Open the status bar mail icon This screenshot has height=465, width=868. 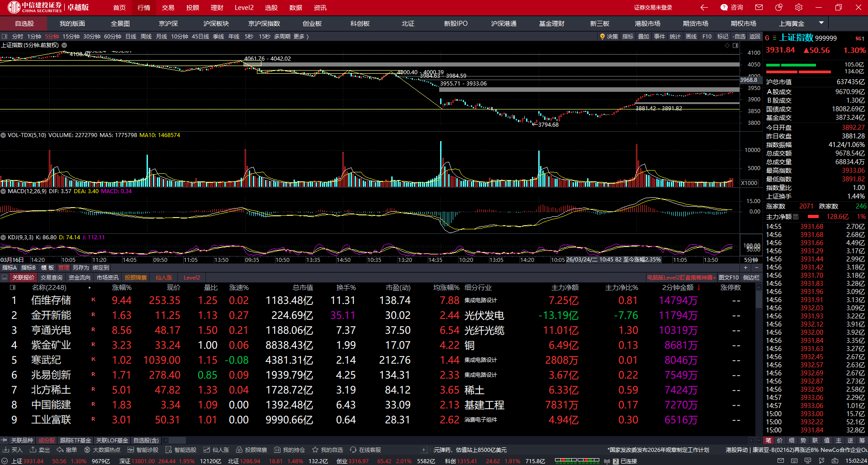pyautogui.click(x=780, y=460)
